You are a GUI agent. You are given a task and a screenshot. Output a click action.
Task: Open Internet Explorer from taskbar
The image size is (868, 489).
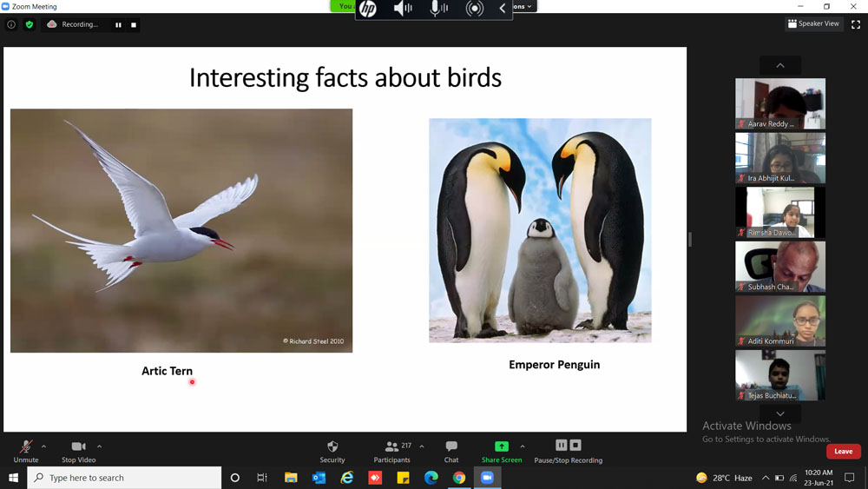[347, 478]
